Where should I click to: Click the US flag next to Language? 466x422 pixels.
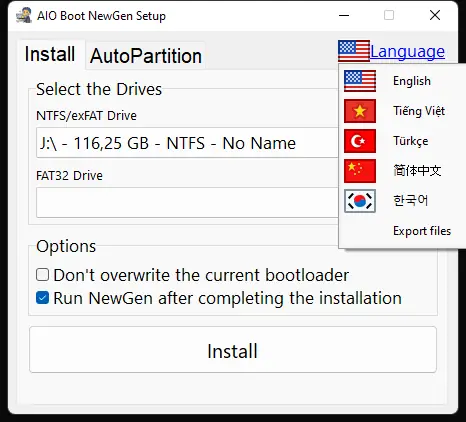354,51
